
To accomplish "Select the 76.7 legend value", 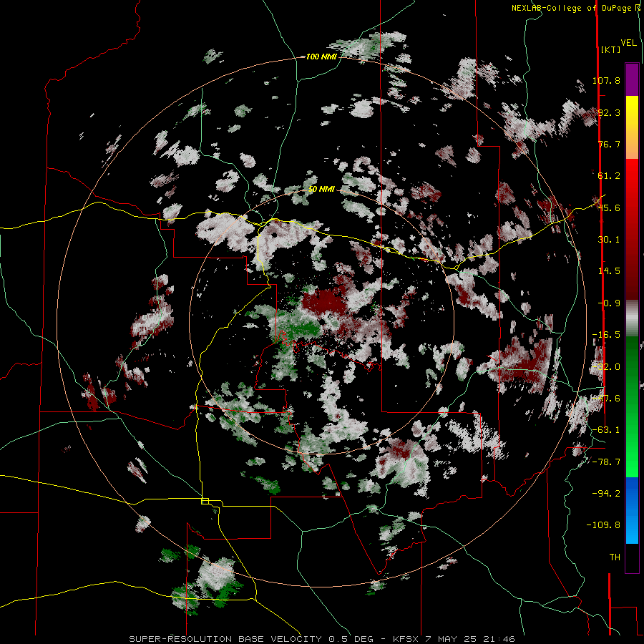I will [609, 144].
